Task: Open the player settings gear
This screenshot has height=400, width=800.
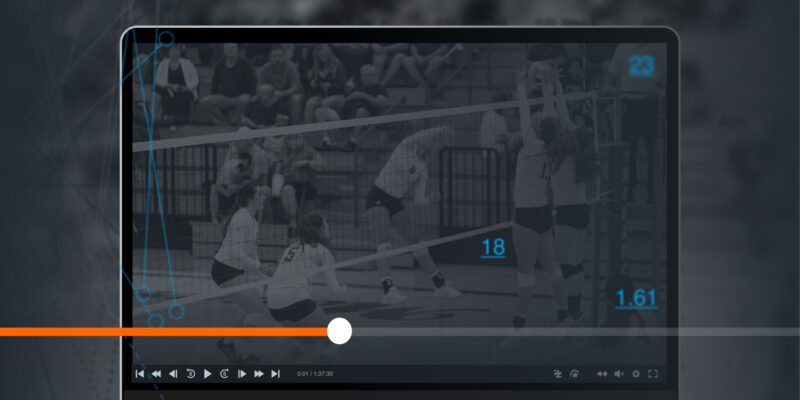Action: pos(636,374)
